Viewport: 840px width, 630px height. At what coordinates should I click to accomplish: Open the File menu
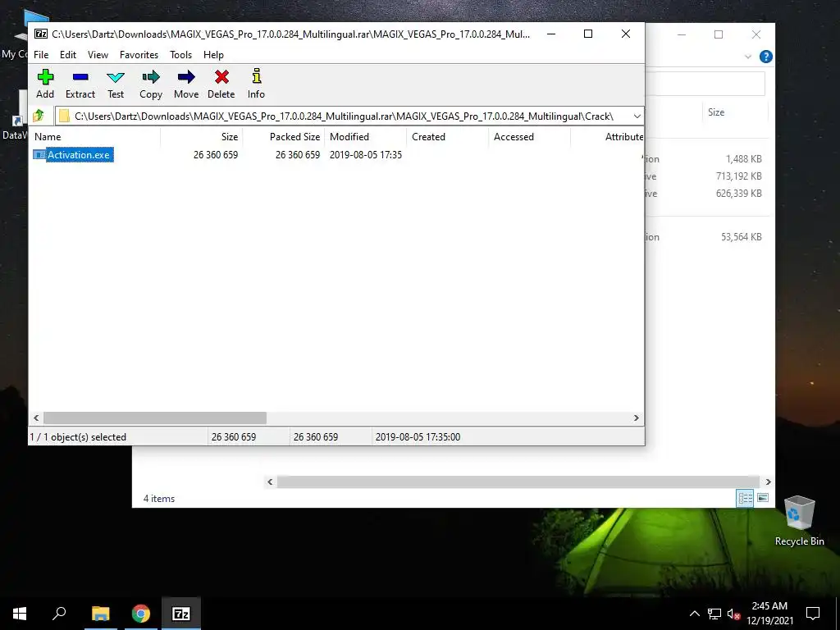click(x=41, y=55)
